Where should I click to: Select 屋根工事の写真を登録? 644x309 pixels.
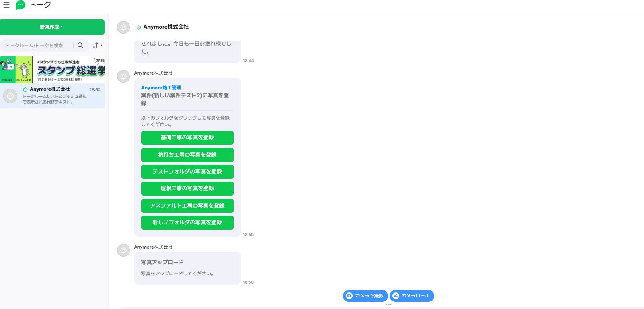[x=187, y=189]
